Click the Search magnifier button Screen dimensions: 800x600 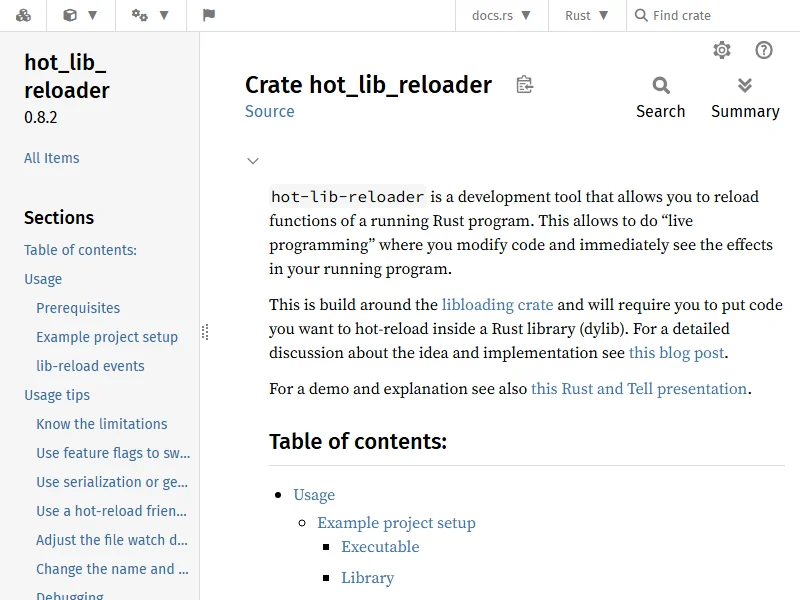[x=661, y=98]
